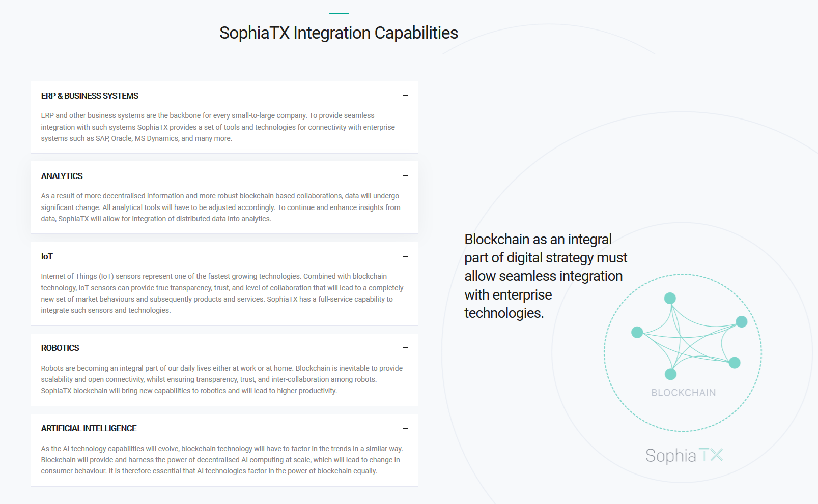Screen dimensions: 818x504
Task: Collapse the Artificial Intelligence minus icon
Action: pyautogui.click(x=406, y=428)
